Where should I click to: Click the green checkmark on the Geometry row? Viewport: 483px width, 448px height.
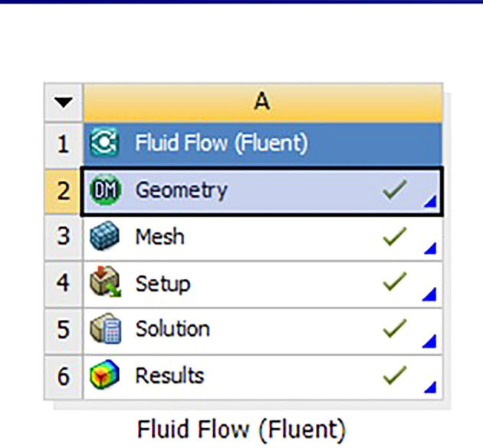click(x=395, y=189)
